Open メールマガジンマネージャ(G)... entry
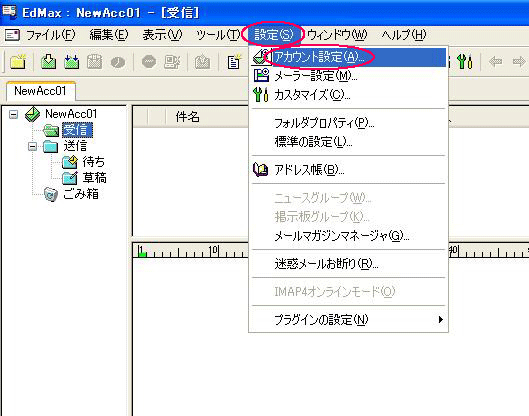 coord(349,235)
